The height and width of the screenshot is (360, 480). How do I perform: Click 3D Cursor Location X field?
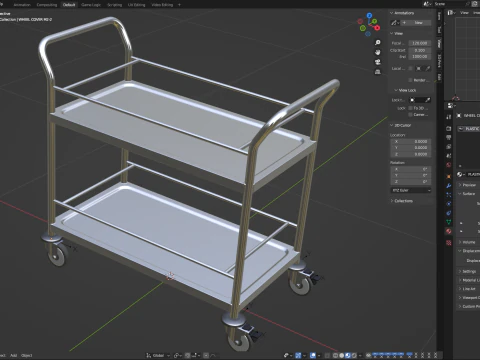tap(411, 141)
